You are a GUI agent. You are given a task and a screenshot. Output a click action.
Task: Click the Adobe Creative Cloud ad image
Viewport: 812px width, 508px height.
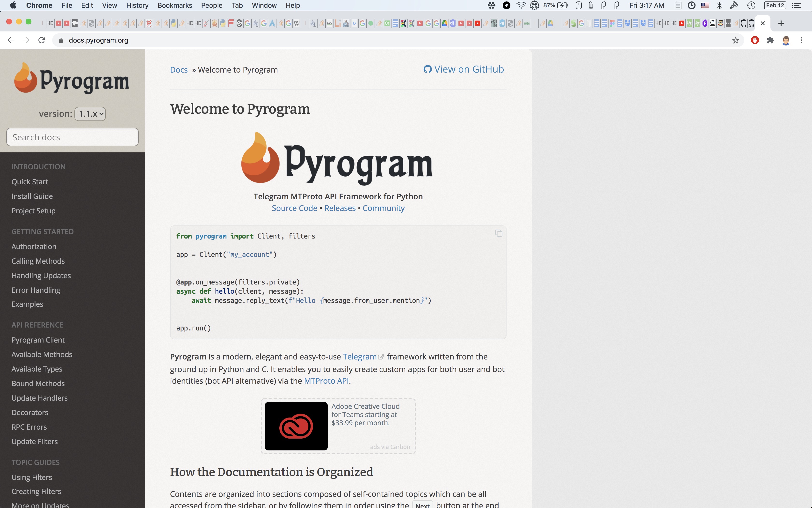pyautogui.click(x=296, y=426)
